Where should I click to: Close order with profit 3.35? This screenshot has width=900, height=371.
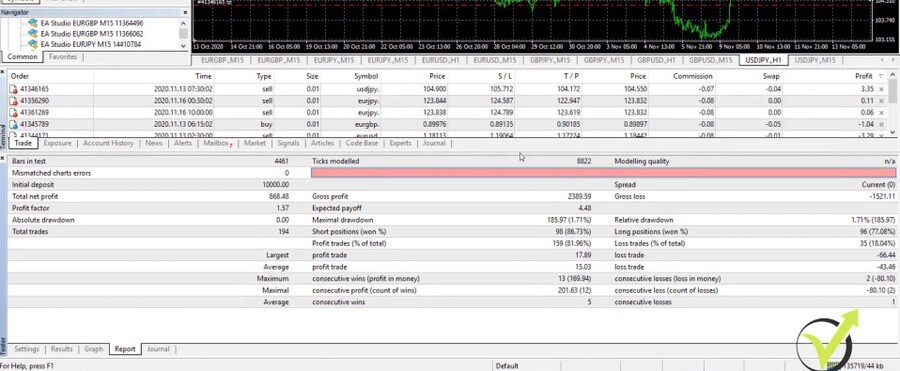[882, 89]
